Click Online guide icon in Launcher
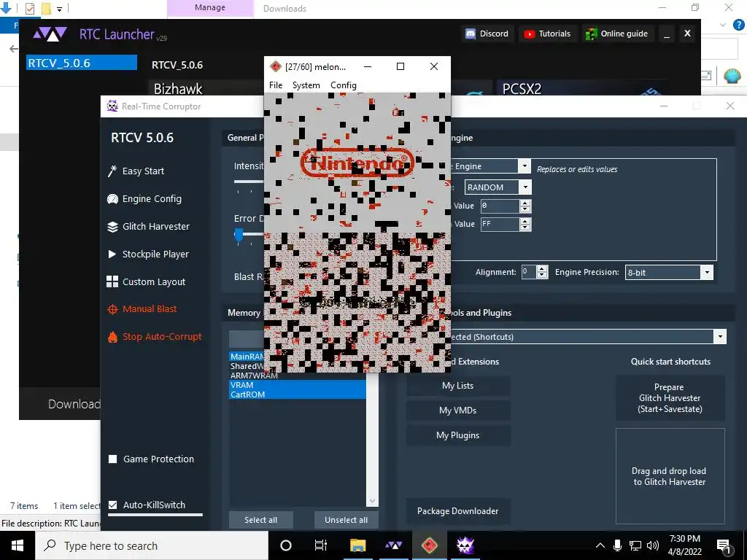 pos(591,34)
